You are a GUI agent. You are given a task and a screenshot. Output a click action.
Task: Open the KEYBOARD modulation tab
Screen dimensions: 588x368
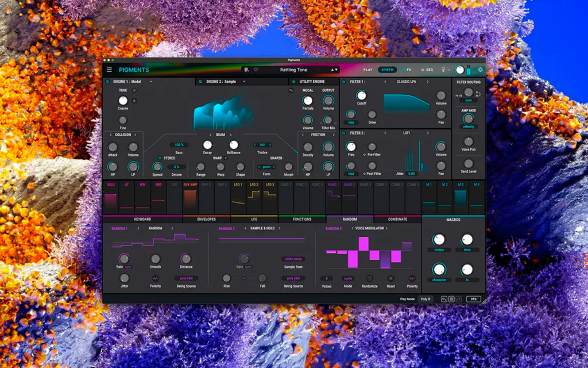(142, 219)
